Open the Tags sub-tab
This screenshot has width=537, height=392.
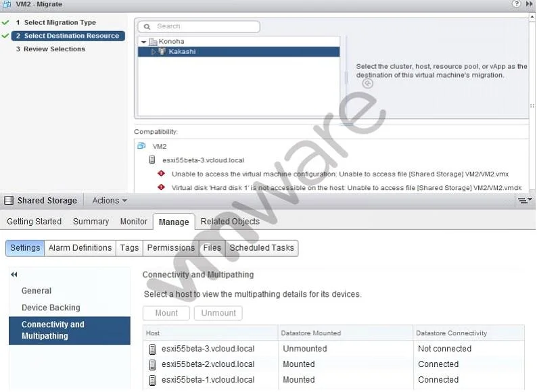129,248
